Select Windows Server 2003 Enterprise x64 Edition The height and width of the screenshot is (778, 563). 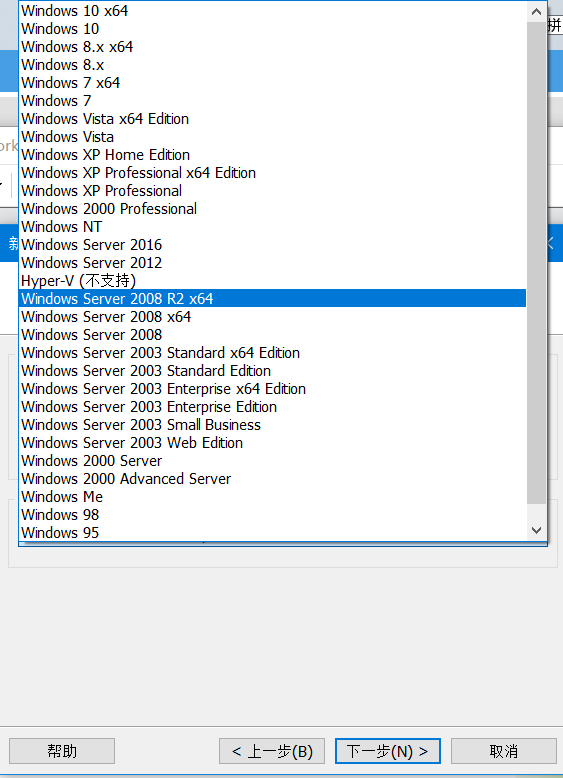point(272,389)
